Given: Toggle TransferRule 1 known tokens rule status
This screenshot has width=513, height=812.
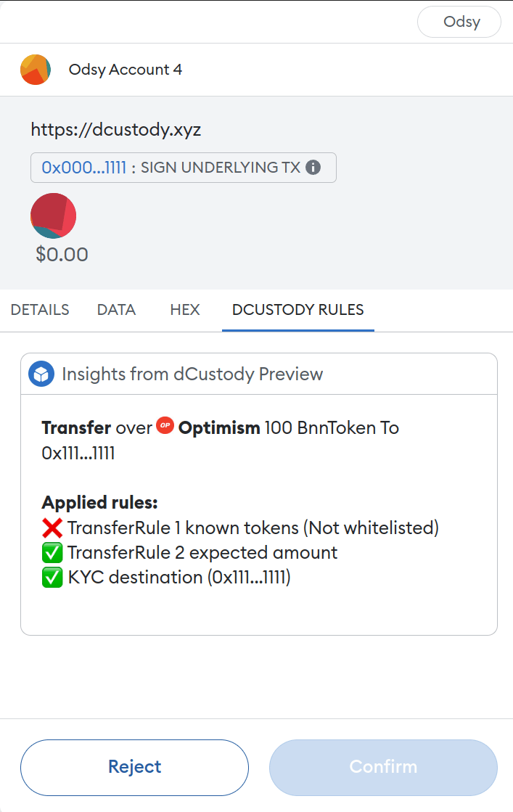Looking at the screenshot, I should (x=51, y=528).
